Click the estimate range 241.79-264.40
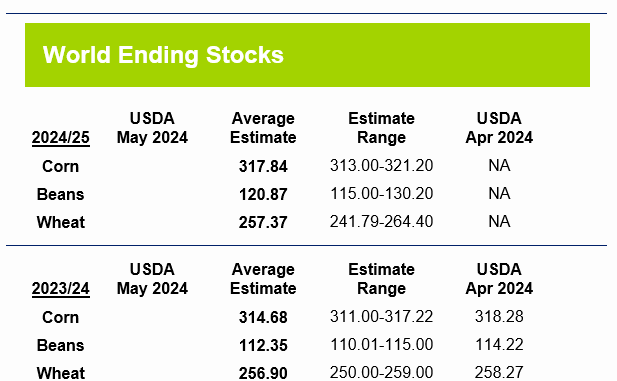This screenshot has width=617, height=381. [x=382, y=221]
